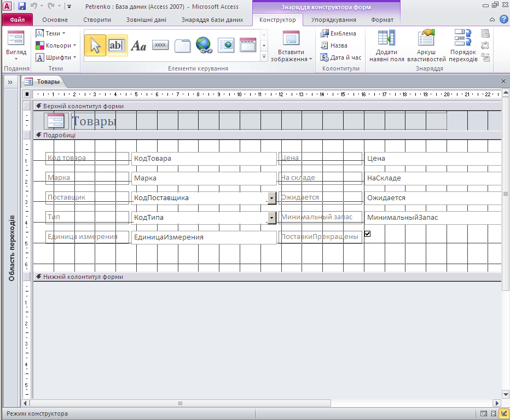Screen dimensions: 510x420
Task: Close the Товары form with X
Action: [x=503, y=81]
